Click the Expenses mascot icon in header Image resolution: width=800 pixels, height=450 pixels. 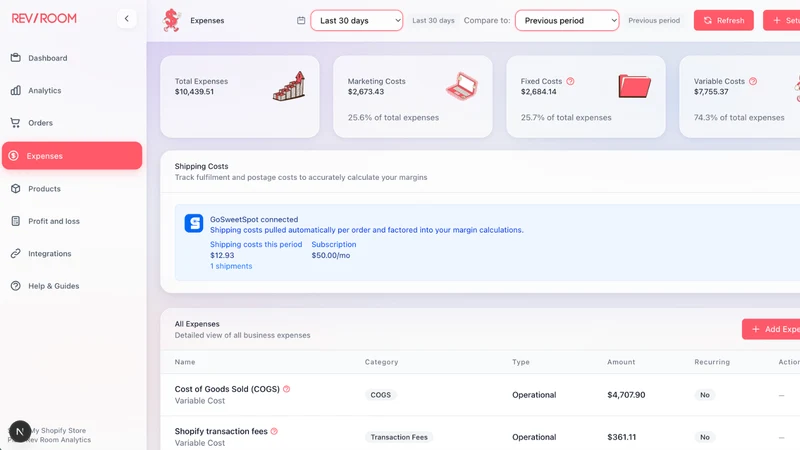point(172,20)
